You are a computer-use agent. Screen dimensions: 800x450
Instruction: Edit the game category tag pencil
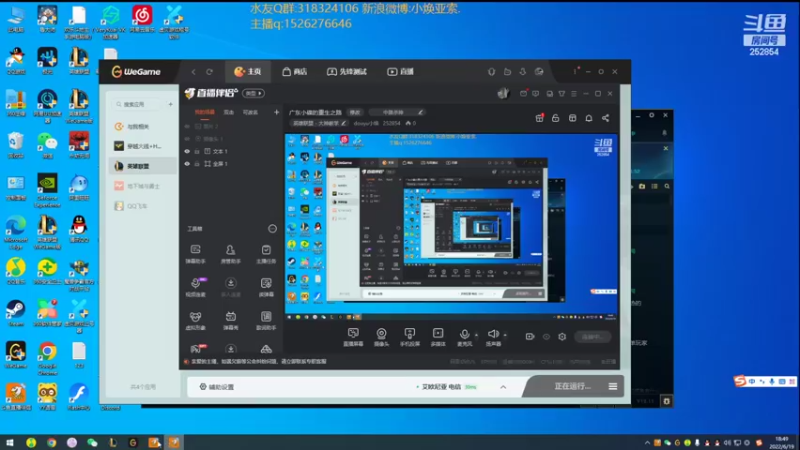pos(344,123)
